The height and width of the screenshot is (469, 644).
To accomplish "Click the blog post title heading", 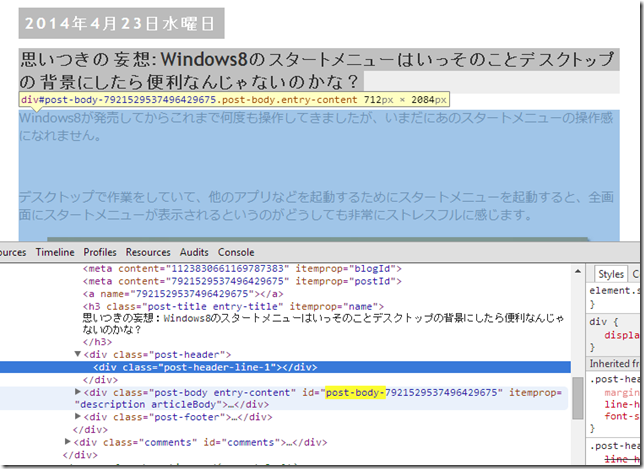I will click(319, 71).
